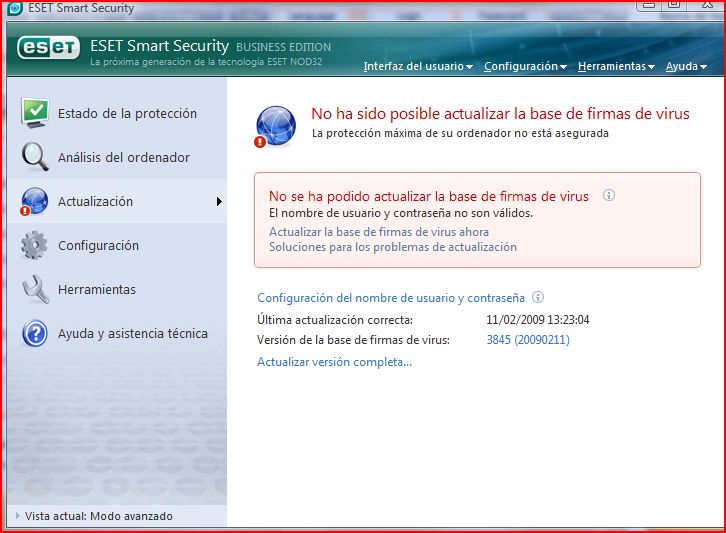The height and width of the screenshot is (533, 726).
Task: Select Estado de la protección in sidebar
Action: (127, 114)
